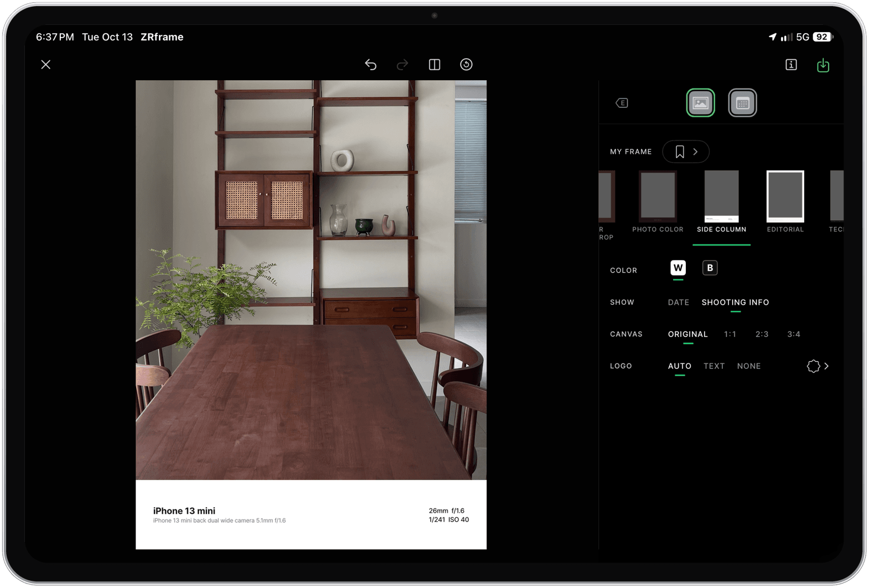
Task: Tap the iPhone 13 mini caption text
Action: pyautogui.click(x=184, y=511)
